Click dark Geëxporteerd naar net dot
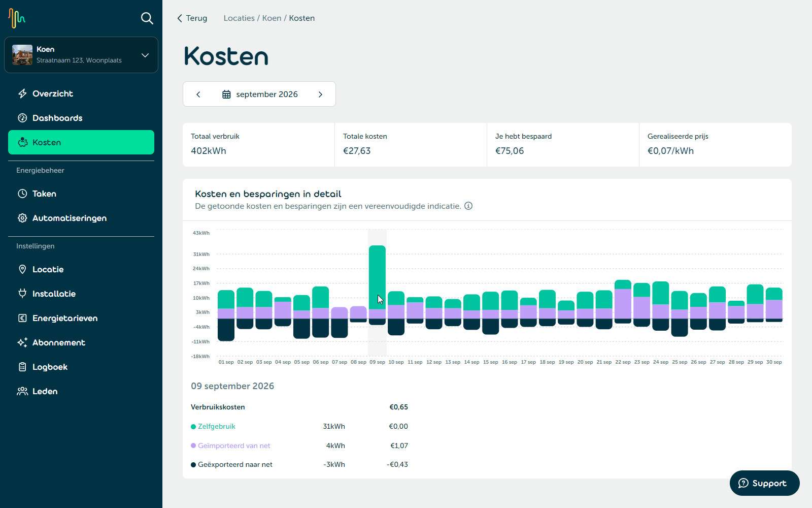812x508 pixels. (193, 465)
